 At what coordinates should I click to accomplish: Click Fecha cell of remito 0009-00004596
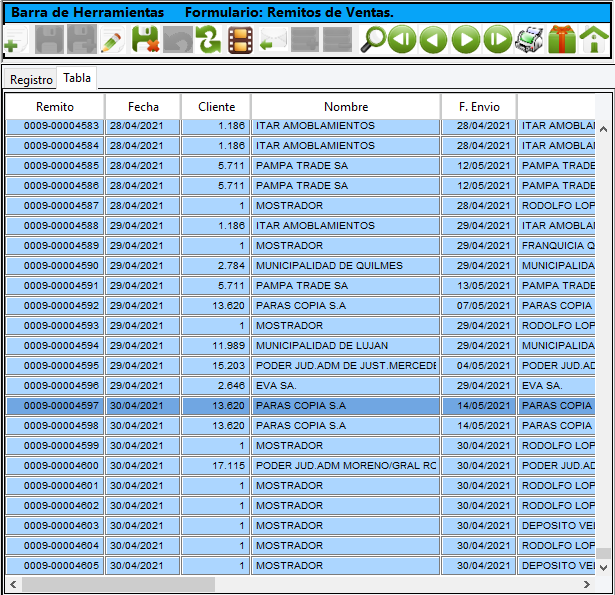pyautogui.click(x=143, y=386)
